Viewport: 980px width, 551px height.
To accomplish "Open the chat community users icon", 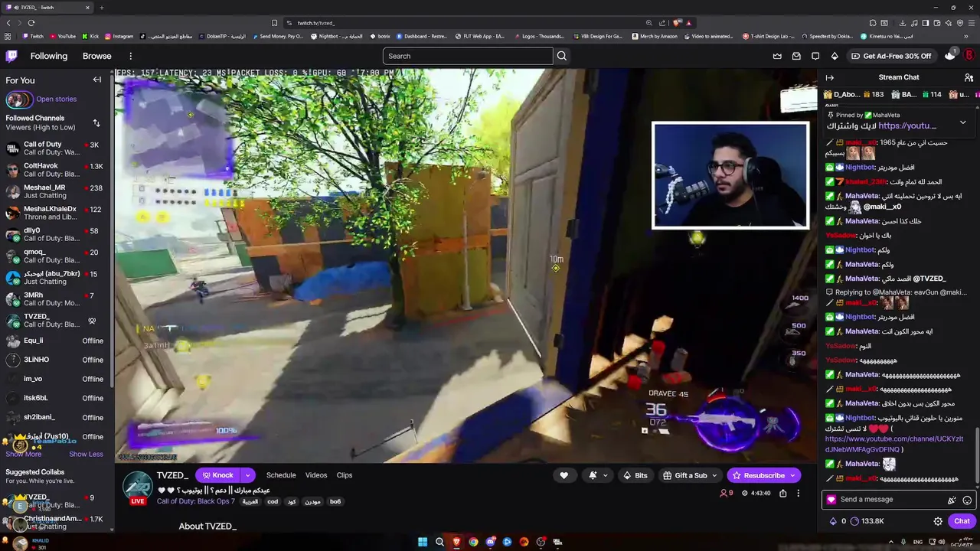I will click(969, 77).
